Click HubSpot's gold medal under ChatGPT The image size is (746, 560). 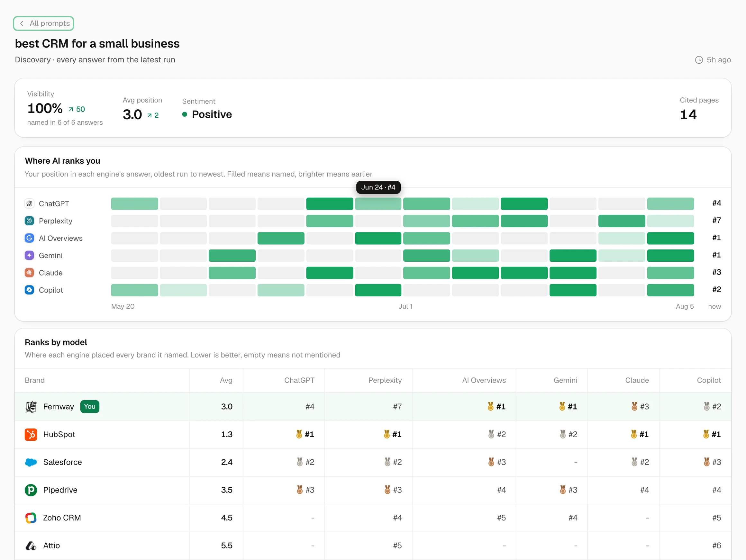pyautogui.click(x=299, y=434)
